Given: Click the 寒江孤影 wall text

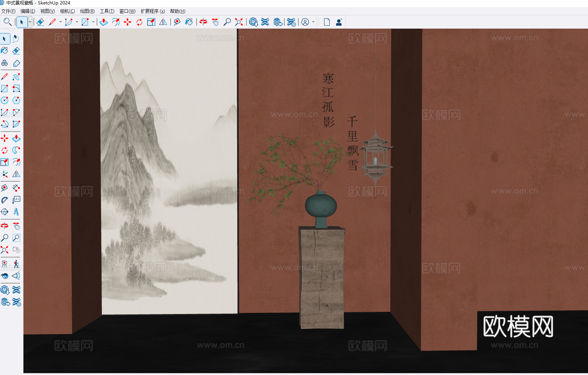Looking at the screenshot, I should 328,100.
